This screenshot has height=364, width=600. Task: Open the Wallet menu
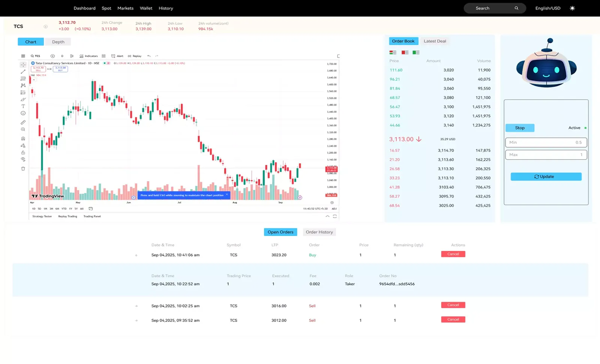[146, 8]
